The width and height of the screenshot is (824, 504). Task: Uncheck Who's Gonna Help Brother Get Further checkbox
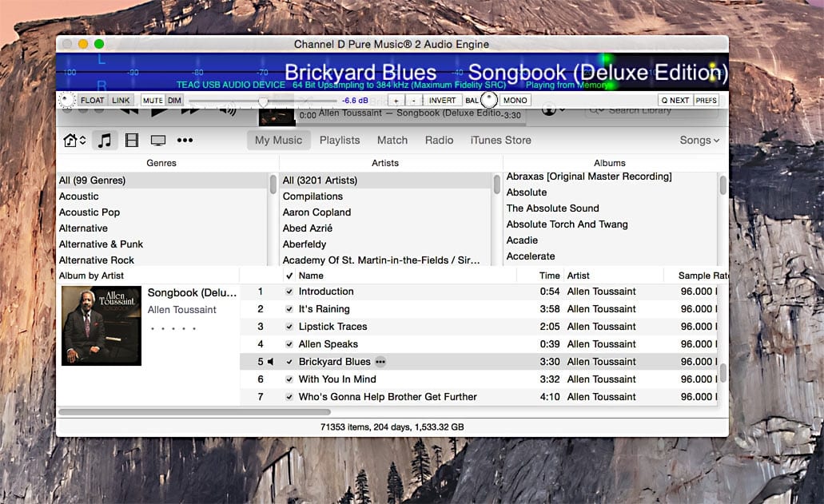289,397
